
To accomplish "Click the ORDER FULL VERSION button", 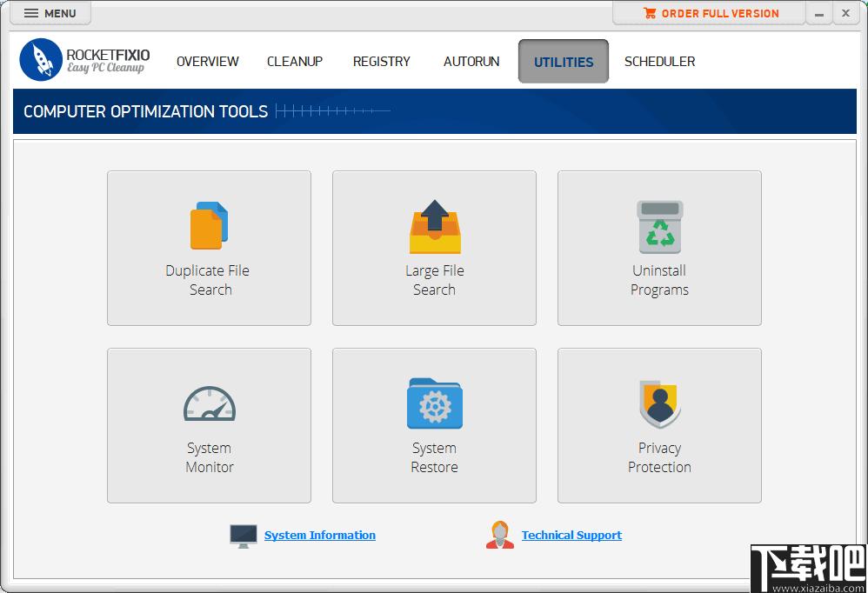I will 709,13.
